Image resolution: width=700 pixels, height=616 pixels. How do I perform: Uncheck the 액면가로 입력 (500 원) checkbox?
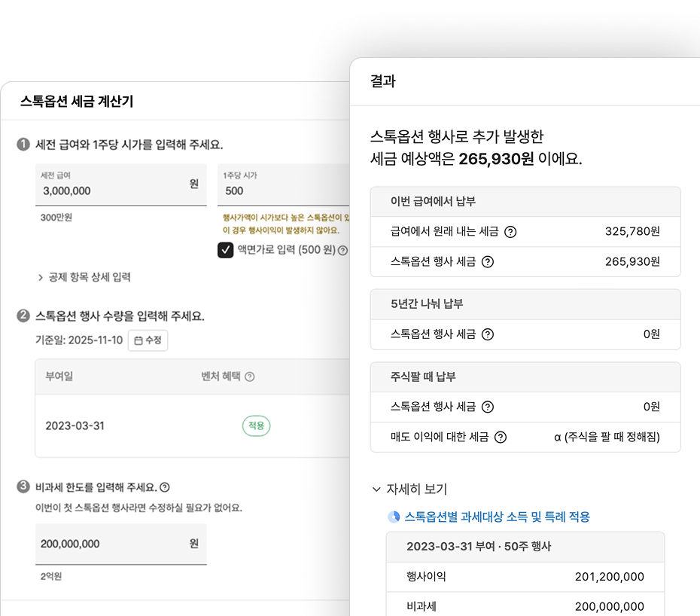coord(224,250)
